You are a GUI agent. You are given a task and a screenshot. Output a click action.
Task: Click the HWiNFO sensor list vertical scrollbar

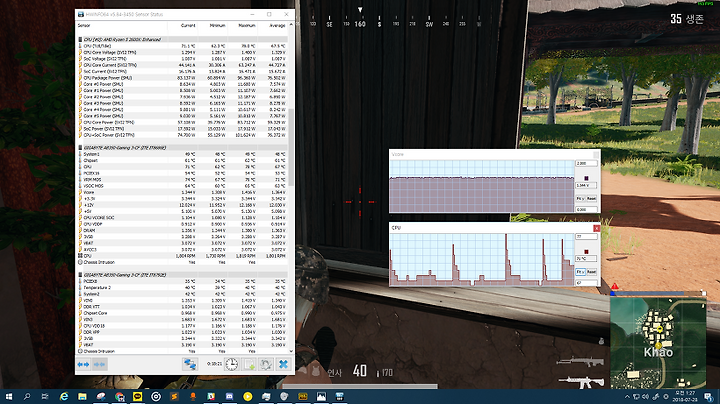pos(291,147)
